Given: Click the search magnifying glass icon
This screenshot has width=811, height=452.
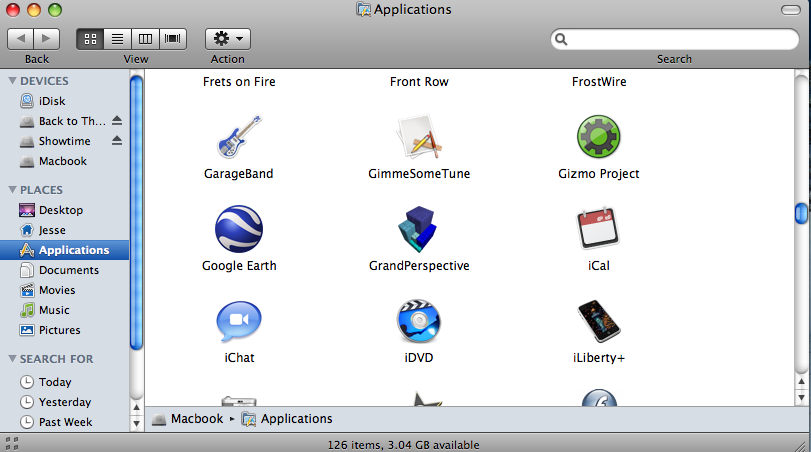Looking at the screenshot, I should [561, 39].
